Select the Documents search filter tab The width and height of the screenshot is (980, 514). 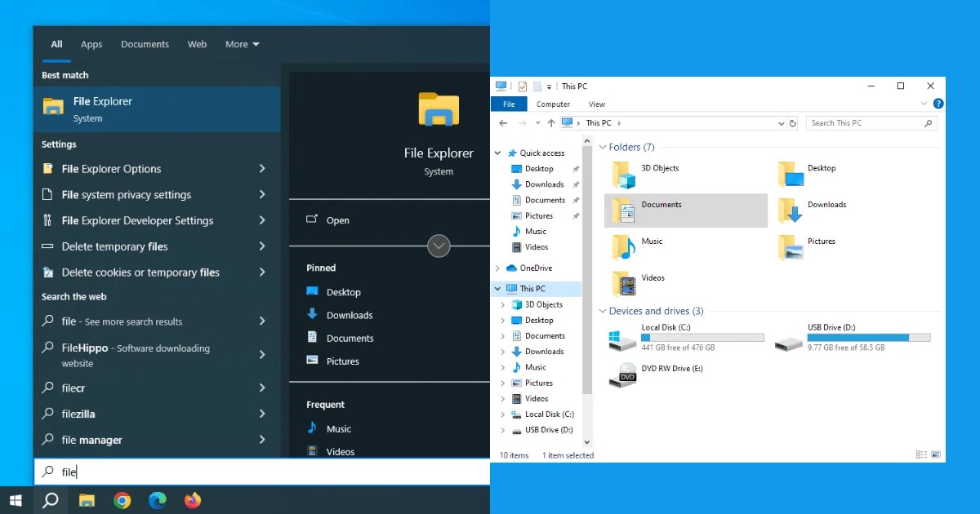tap(145, 44)
